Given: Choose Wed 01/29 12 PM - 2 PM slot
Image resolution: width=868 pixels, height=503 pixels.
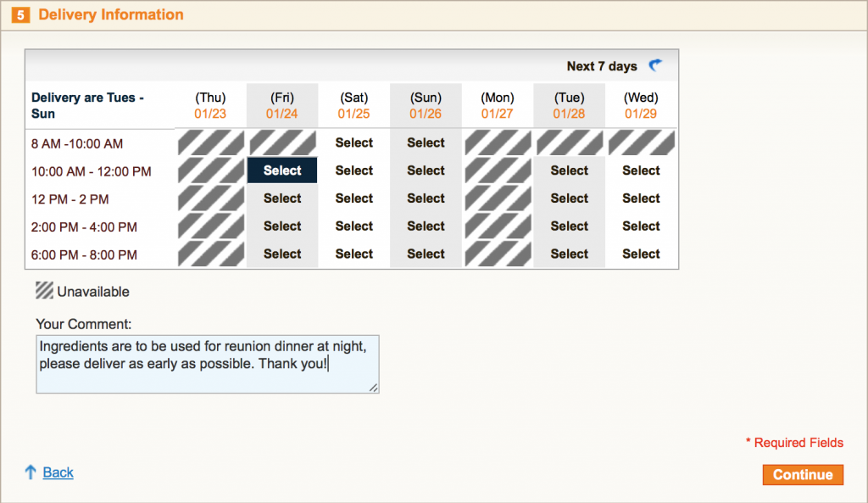Looking at the screenshot, I should pos(641,198).
